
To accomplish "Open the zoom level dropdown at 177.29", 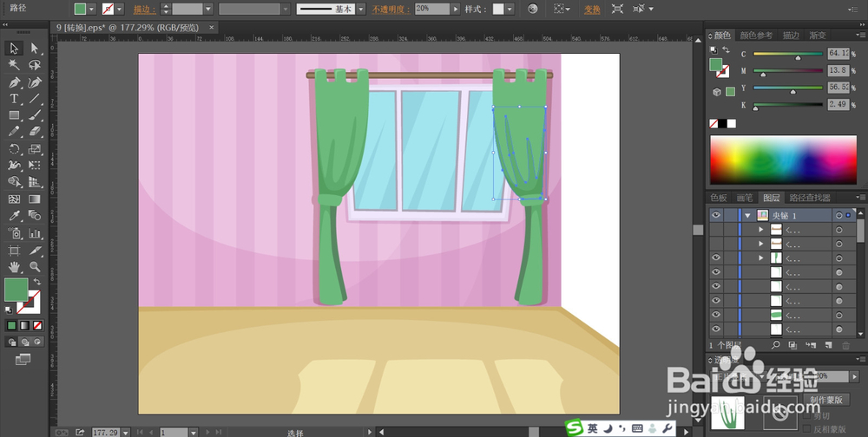I will coord(126,432).
